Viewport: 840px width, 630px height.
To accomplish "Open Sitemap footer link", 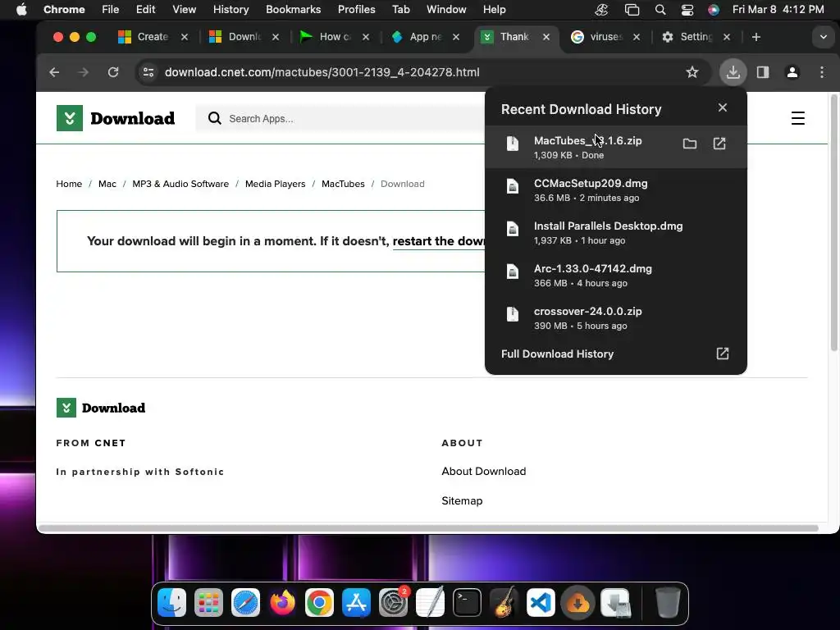I will click(462, 501).
